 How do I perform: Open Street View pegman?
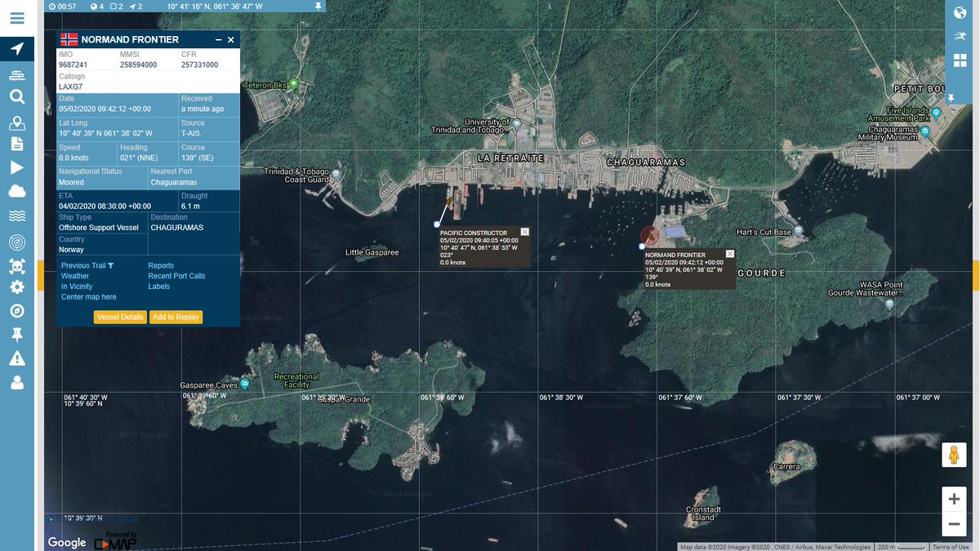pyautogui.click(x=953, y=455)
